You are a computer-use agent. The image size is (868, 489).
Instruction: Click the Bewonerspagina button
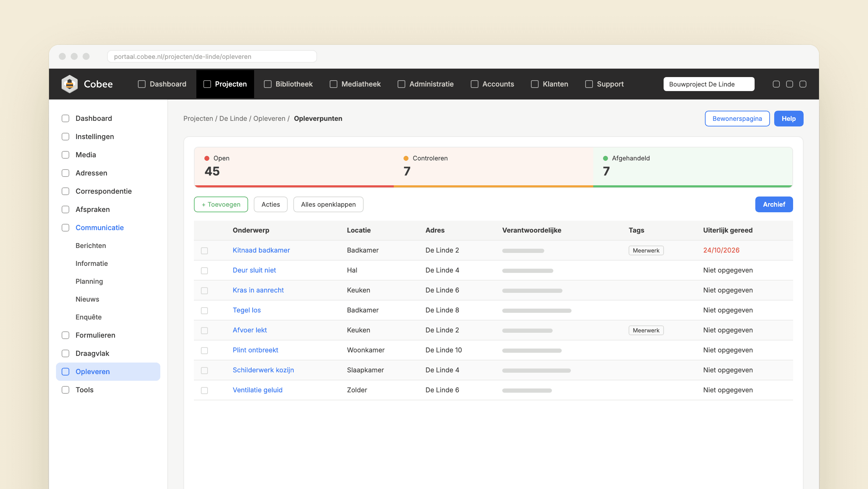pyautogui.click(x=737, y=119)
